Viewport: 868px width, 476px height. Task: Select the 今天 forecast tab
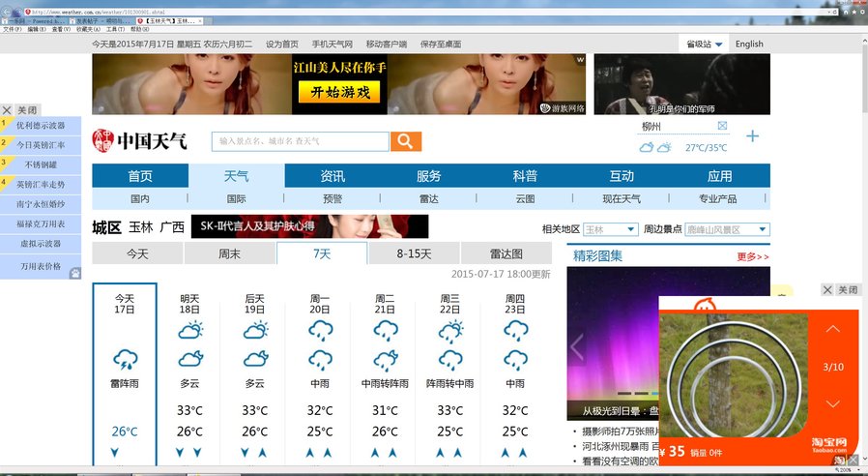(137, 253)
